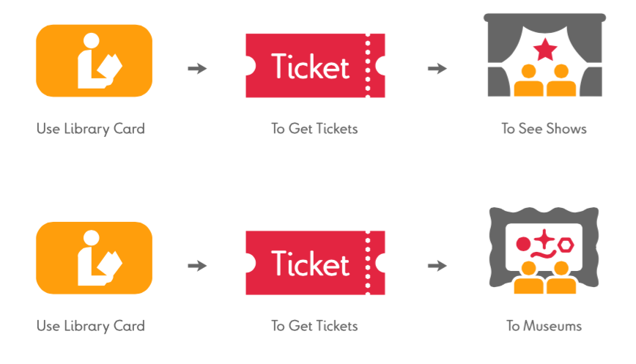Screen dimensions: 636x364
Task: Select the theater stage icon with curtains
Action: point(544,56)
